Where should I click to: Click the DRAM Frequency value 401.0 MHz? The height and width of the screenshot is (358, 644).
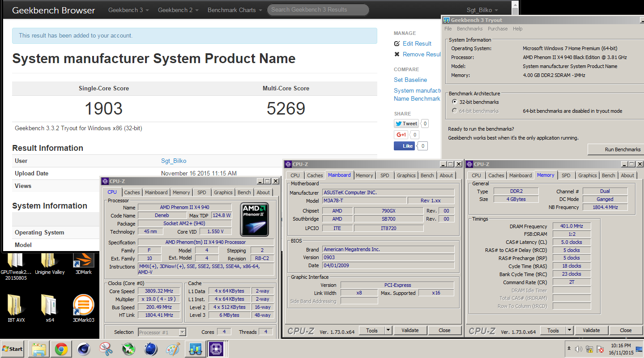point(571,226)
